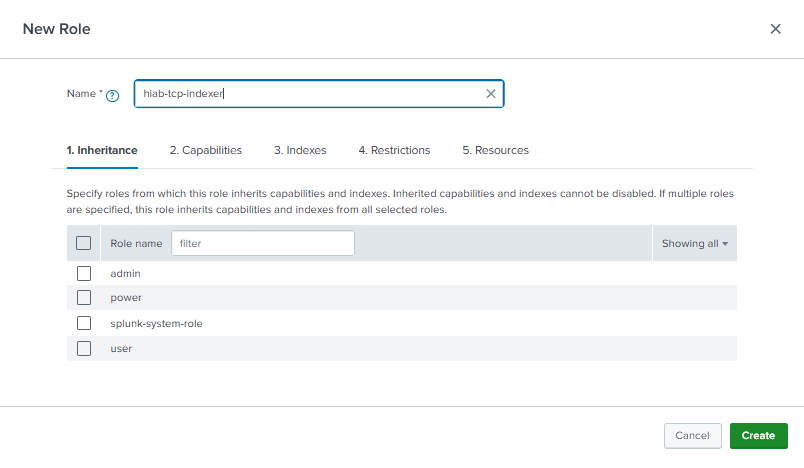Toggle the select-all roles checkbox

click(84, 243)
